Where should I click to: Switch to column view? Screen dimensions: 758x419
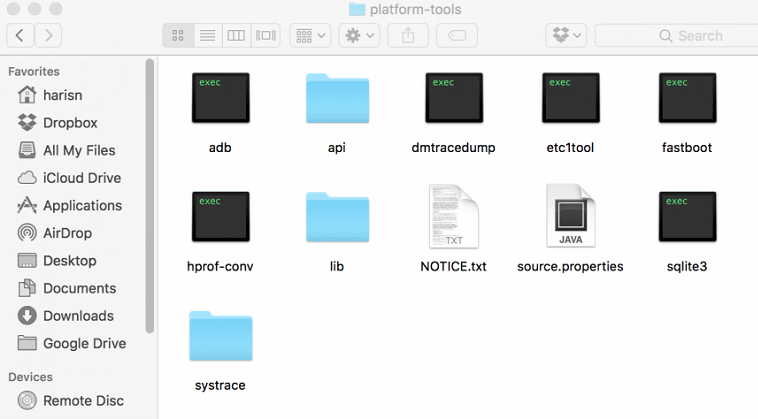[236, 35]
